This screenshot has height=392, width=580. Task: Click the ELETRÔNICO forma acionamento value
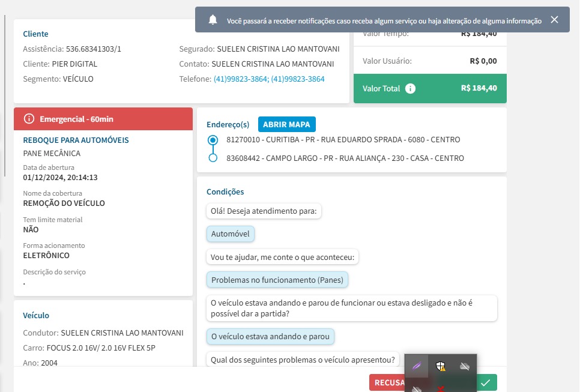click(x=46, y=255)
